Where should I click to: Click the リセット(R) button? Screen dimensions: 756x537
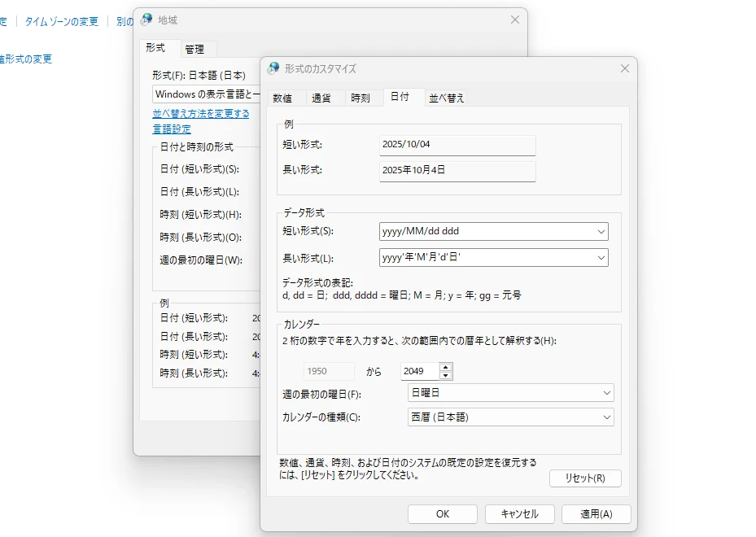point(584,478)
